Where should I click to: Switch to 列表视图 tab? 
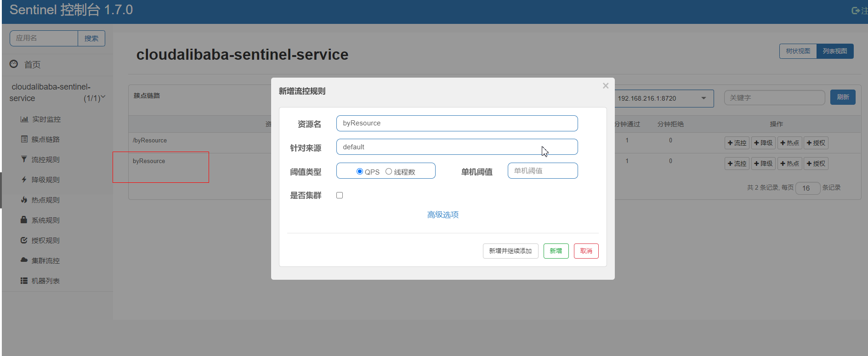[835, 51]
